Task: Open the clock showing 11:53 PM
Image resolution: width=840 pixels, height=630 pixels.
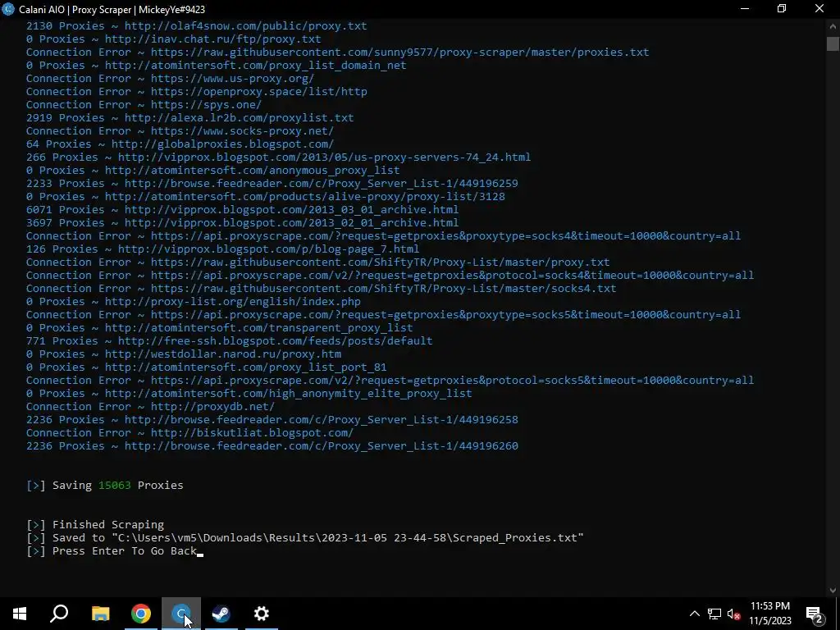Action: tap(769, 606)
